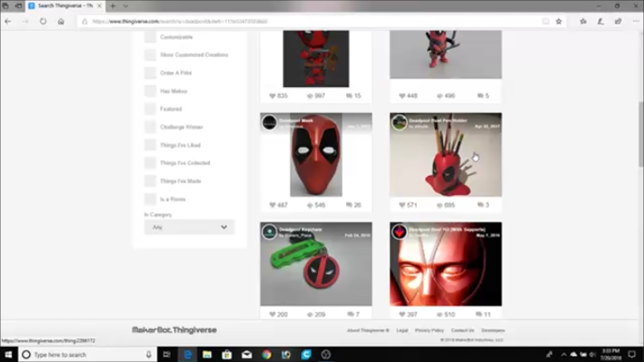Add page to favorites star icon
Screen dimensions: 644x362
pos(559,22)
